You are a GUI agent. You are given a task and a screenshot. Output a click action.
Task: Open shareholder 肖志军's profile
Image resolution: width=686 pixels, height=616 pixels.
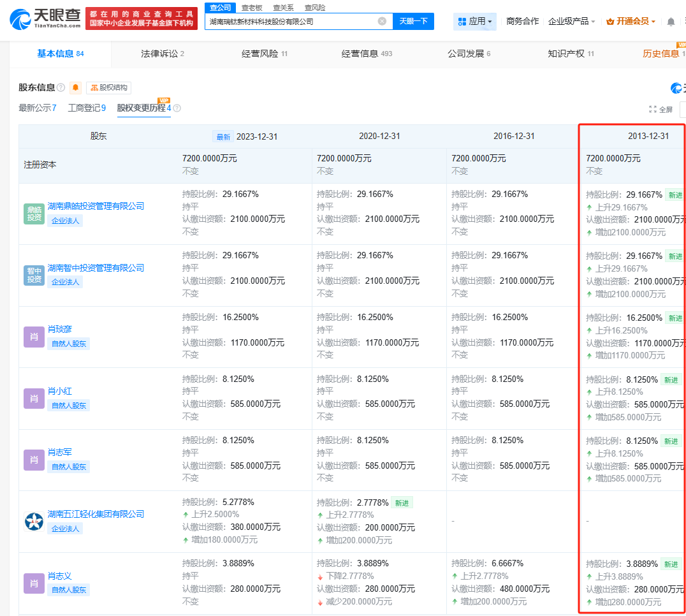point(60,452)
